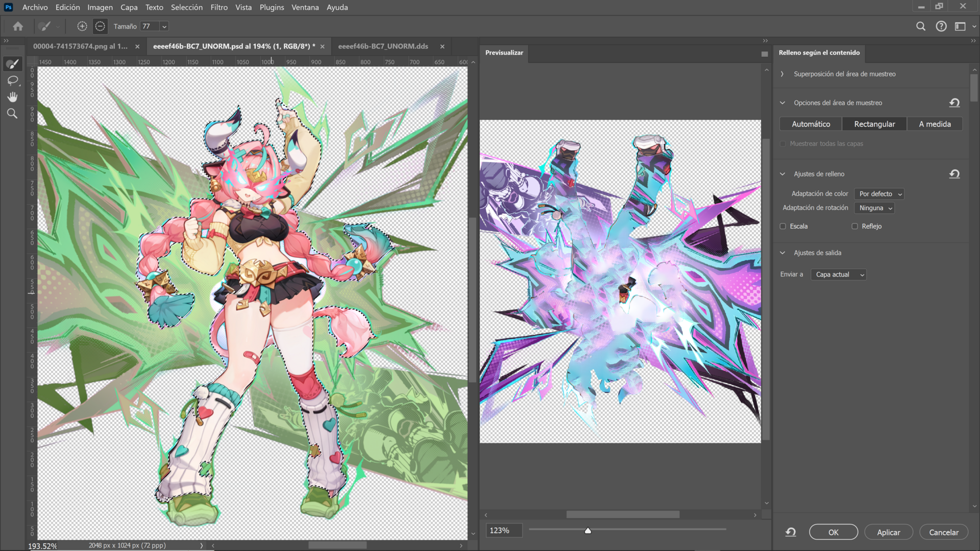980x551 pixels.
Task: Select Rectangular sampling mode
Action: point(874,124)
